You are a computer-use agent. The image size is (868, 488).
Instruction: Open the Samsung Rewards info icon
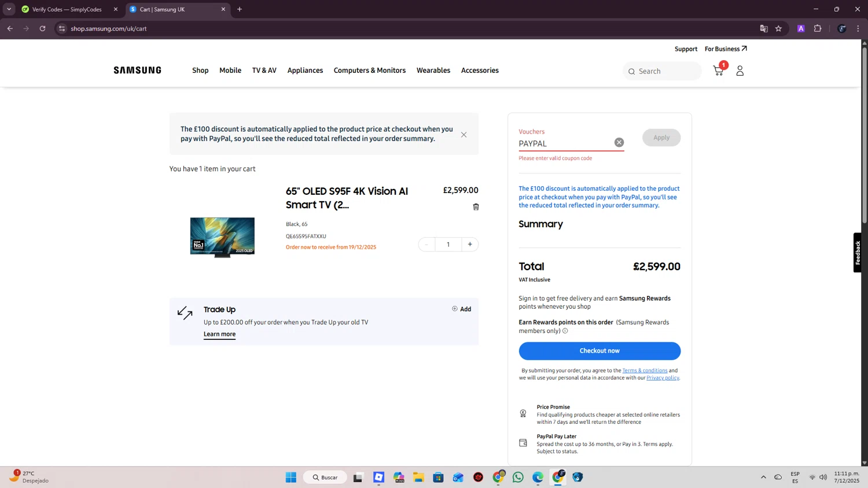pos(565,331)
